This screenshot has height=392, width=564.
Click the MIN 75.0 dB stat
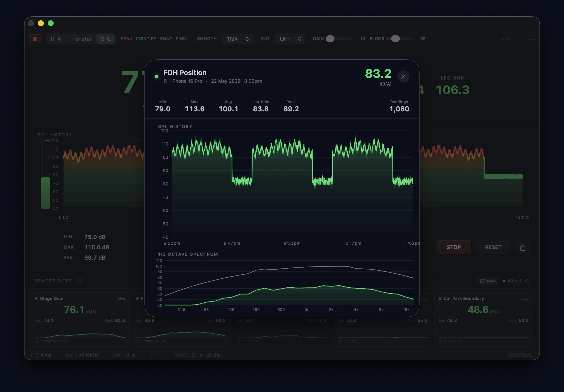pyautogui.click(x=84, y=237)
